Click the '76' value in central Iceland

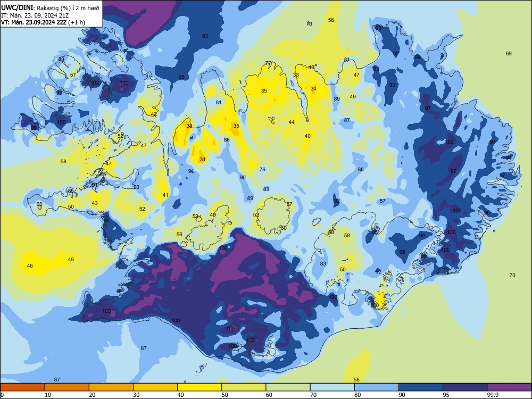click(262, 169)
